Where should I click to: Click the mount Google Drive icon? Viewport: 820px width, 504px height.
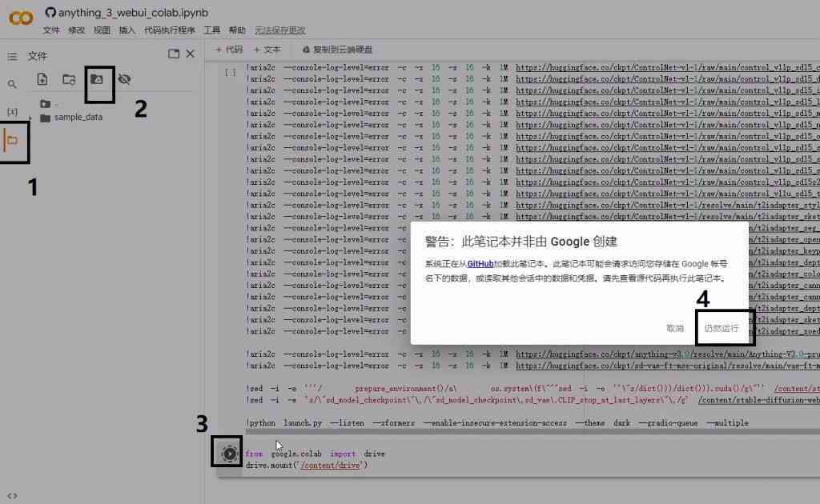(x=97, y=79)
